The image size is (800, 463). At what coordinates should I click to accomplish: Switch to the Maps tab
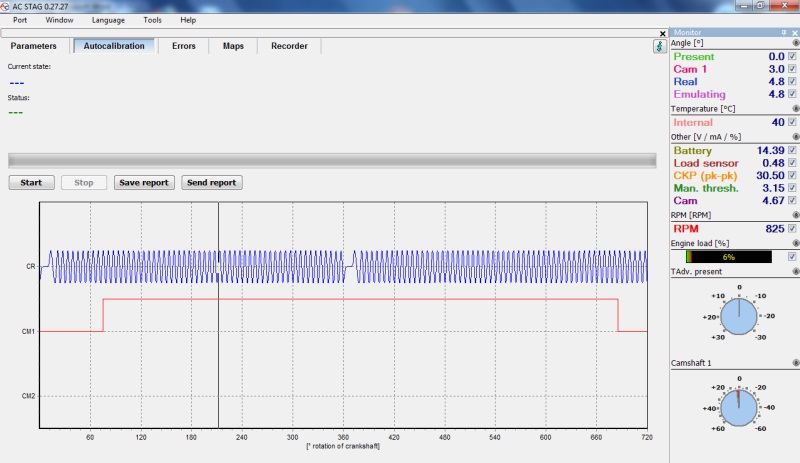[x=233, y=46]
